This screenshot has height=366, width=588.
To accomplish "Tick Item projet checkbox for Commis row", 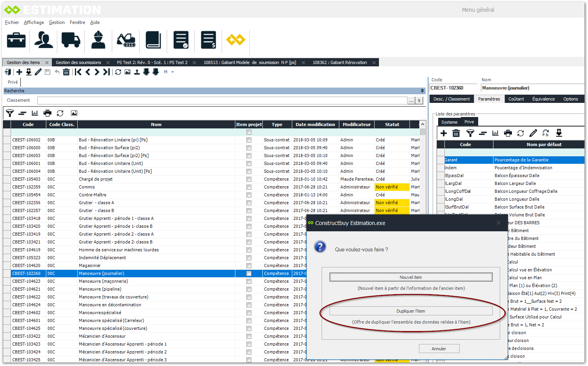I will point(249,187).
